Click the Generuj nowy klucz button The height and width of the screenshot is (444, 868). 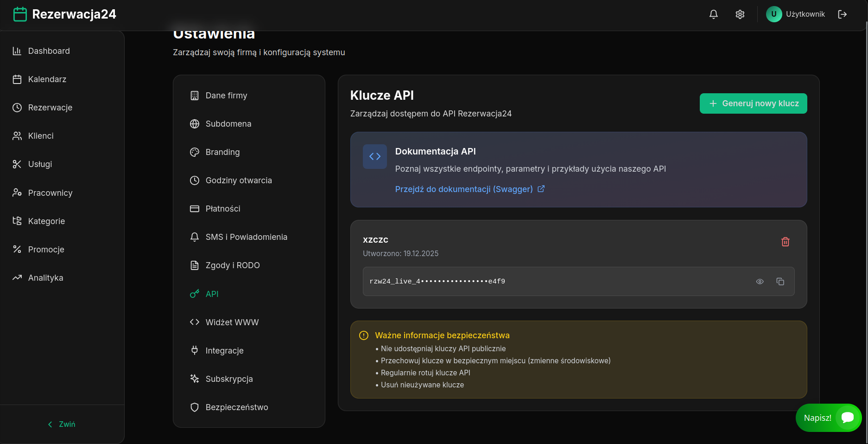(x=753, y=103)
